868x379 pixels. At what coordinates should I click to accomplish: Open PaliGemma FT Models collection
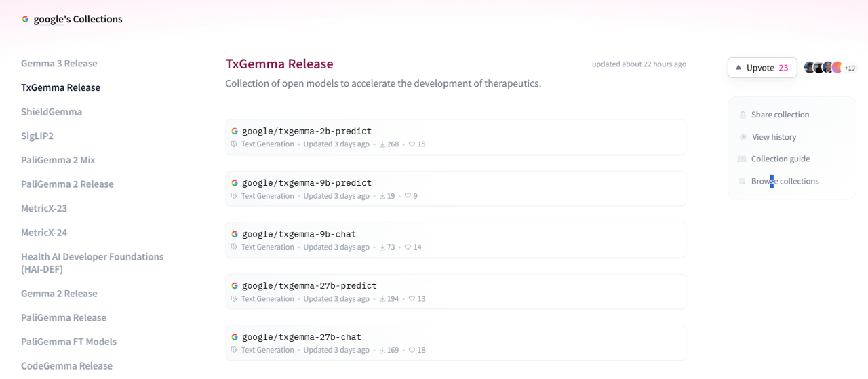[x=68, y=342]
